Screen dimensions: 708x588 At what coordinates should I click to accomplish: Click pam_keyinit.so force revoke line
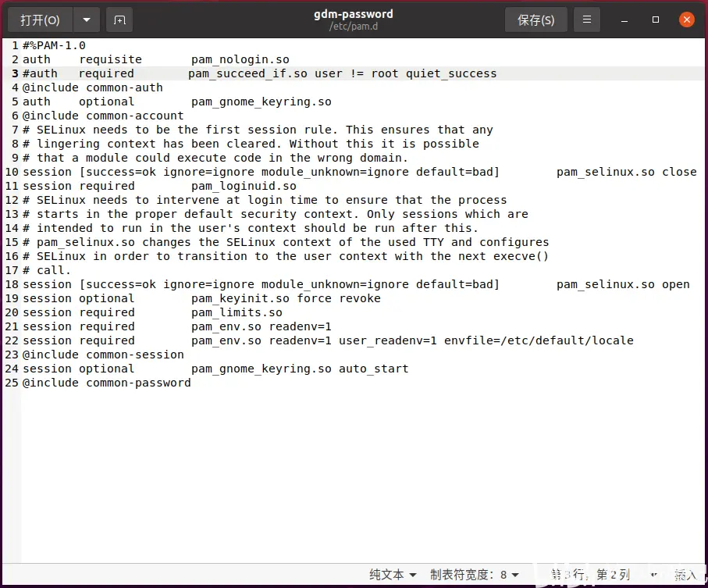[x=285, y=298]
